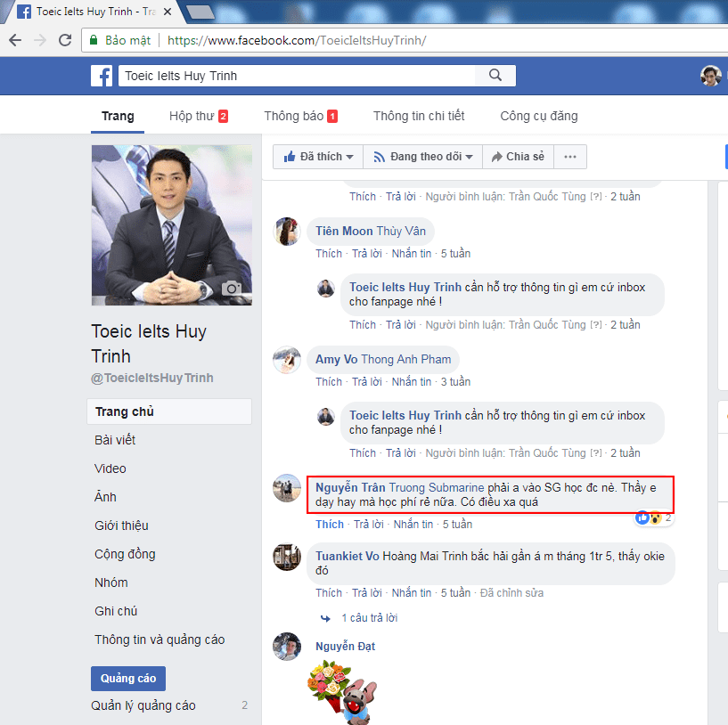Click tagged name Thong Anh Pham
The height and width of the screenshot is (725, 728).
tap(406, 360)
